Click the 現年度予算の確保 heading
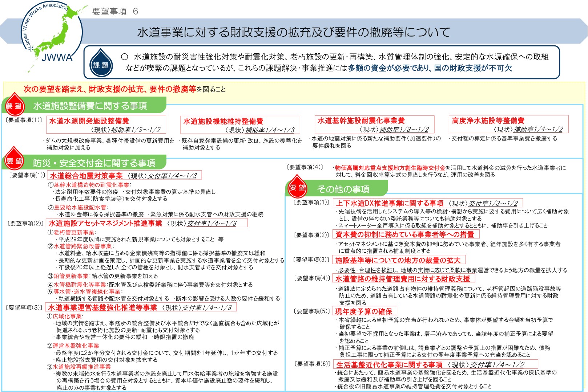Image resolution: width=588 pixels, height=392 pixels. tap(364, 311)
